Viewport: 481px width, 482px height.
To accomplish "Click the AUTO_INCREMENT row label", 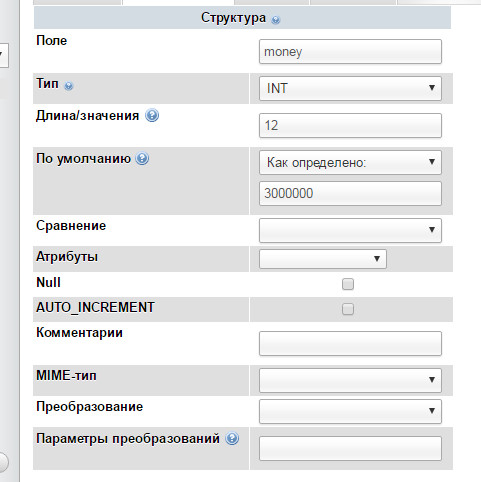I will 95,307.
